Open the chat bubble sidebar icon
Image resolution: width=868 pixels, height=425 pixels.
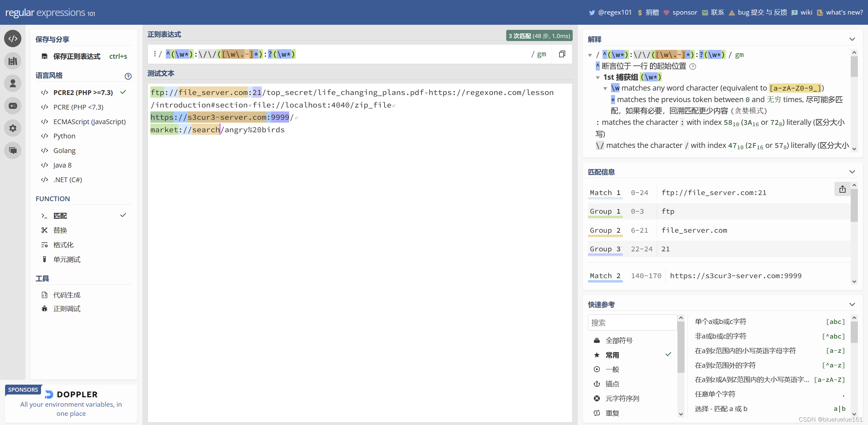[x=13, y=151]
